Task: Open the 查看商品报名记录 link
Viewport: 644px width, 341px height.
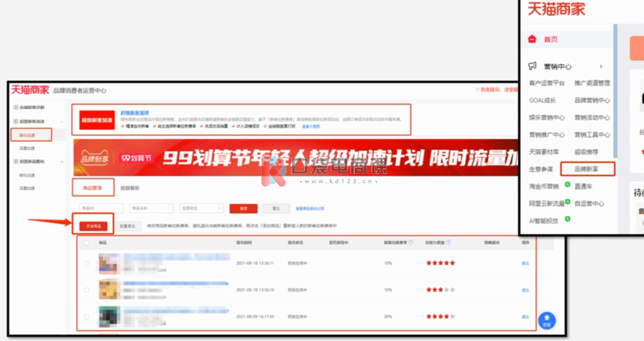Action: tap(310, 209)
